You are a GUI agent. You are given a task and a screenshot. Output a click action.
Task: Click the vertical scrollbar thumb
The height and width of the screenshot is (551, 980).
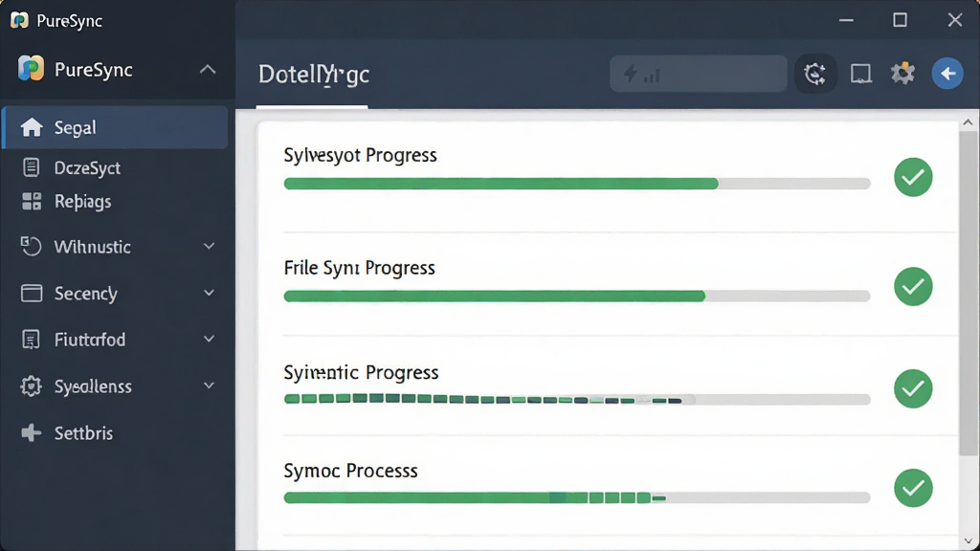coord(969,293)
